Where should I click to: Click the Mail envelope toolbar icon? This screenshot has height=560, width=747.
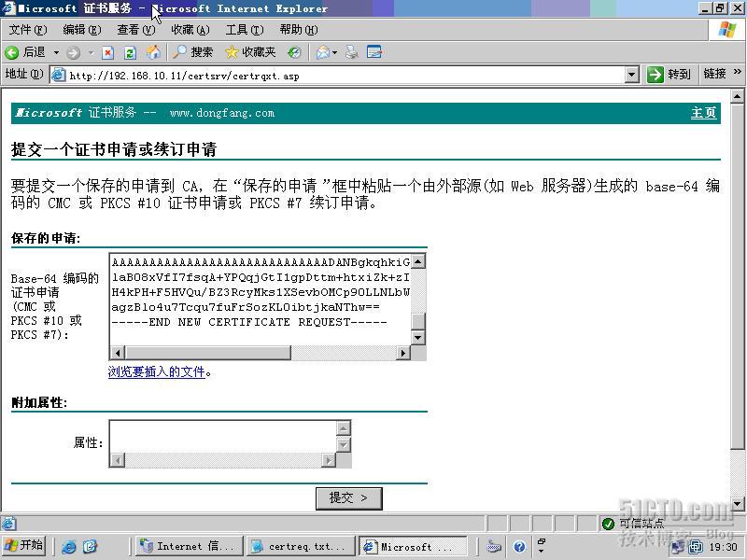coord(323,52)
